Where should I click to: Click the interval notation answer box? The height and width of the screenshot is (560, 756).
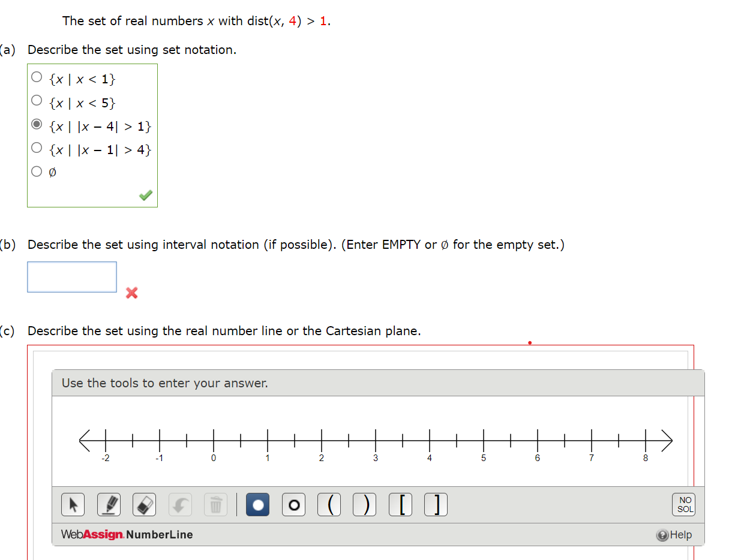[x=71, y=276]
